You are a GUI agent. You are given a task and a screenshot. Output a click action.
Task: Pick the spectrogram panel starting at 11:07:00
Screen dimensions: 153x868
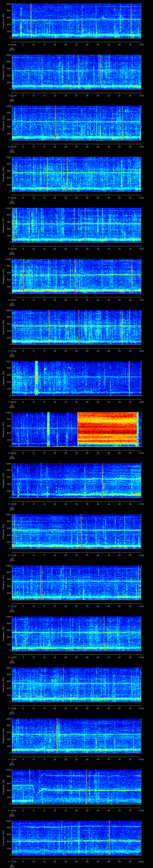click(x=77, y=327)
